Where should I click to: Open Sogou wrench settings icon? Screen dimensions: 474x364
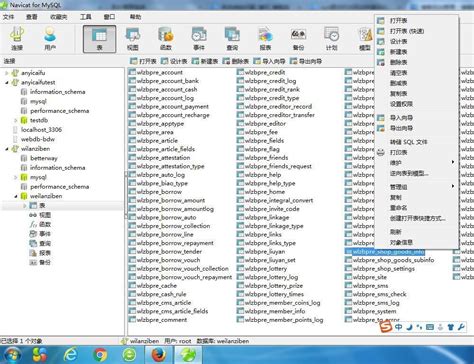[x=461, y=327]
